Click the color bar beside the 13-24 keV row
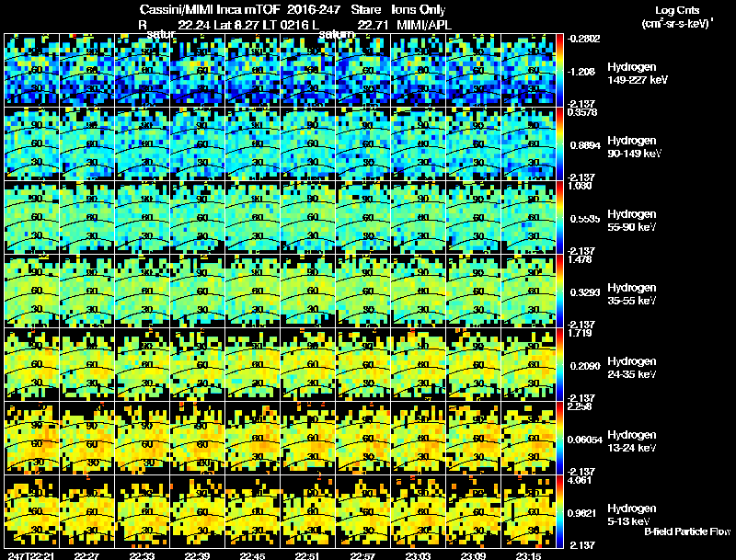 click(x=559, y=438)
